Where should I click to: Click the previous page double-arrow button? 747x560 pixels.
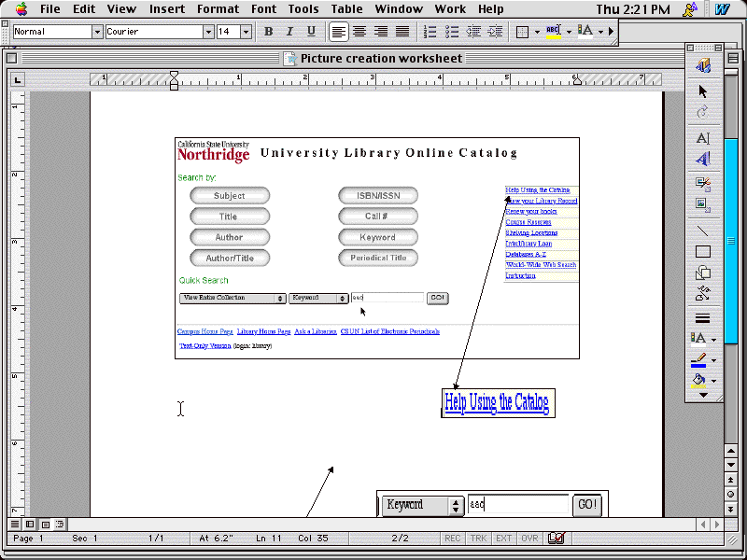[731, 479]
